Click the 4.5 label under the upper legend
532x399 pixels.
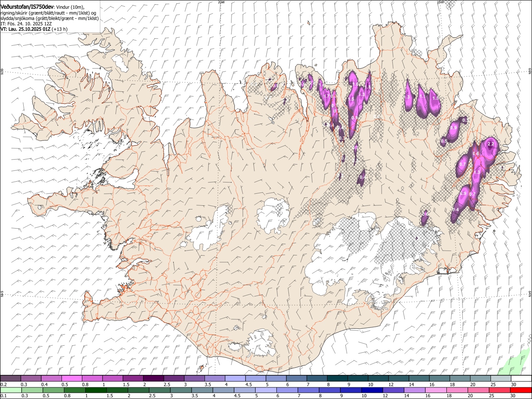pyautogui.click(x=249, y=384)
